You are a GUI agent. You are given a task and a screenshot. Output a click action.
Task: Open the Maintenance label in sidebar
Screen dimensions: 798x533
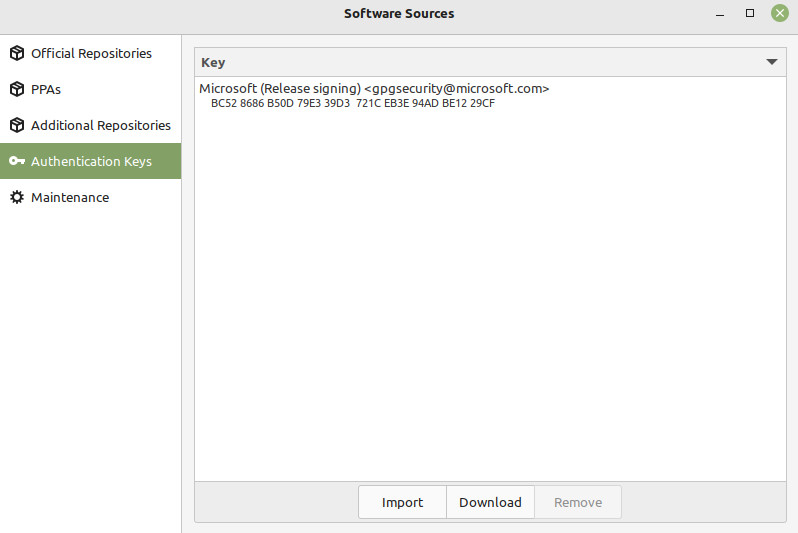[70, 198]
